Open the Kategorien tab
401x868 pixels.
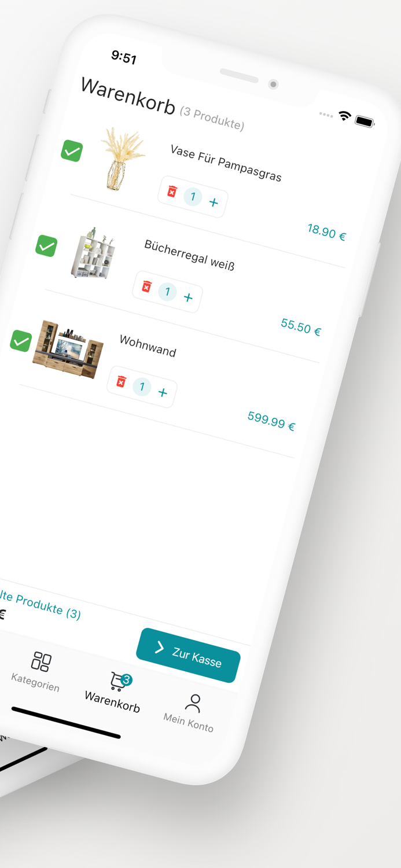pos(38,671)
